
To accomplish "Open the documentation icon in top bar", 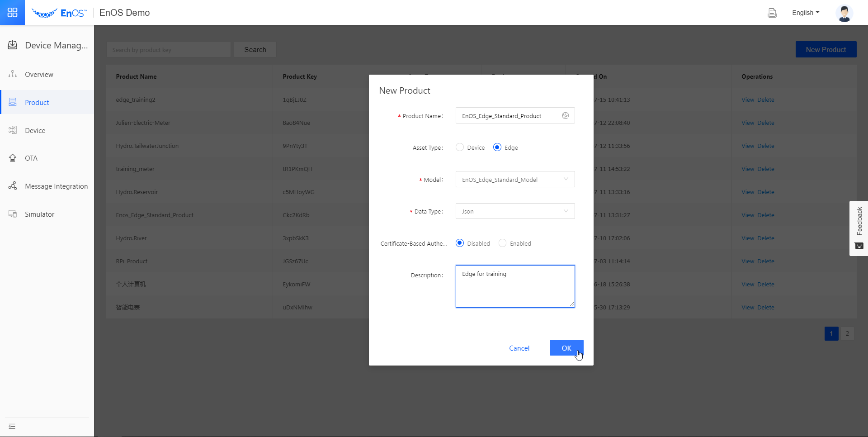I will tap(772, 13).
